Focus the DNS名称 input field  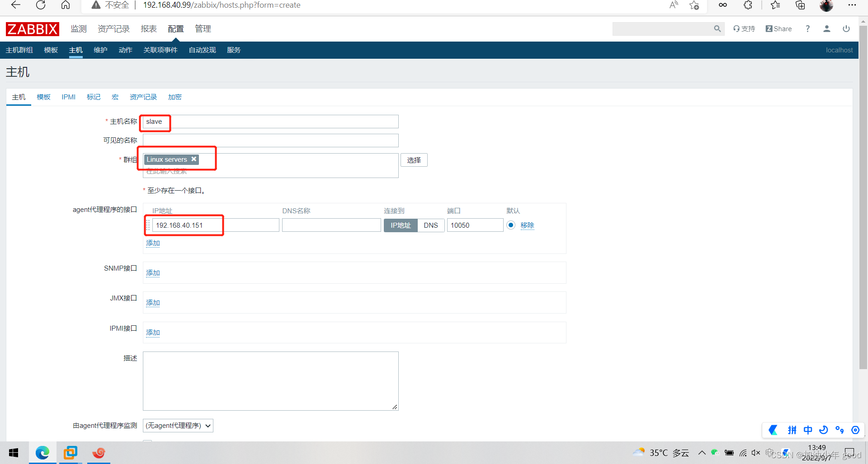click(331, 225)
